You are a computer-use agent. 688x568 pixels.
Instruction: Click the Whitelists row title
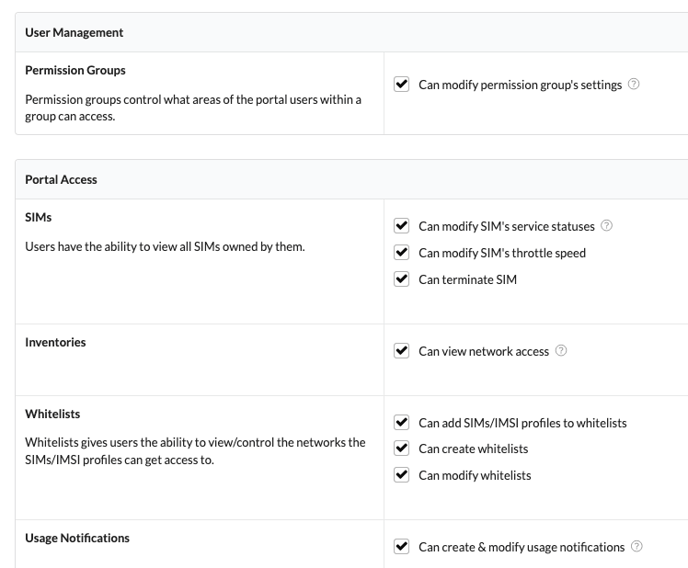pos(52,414)
